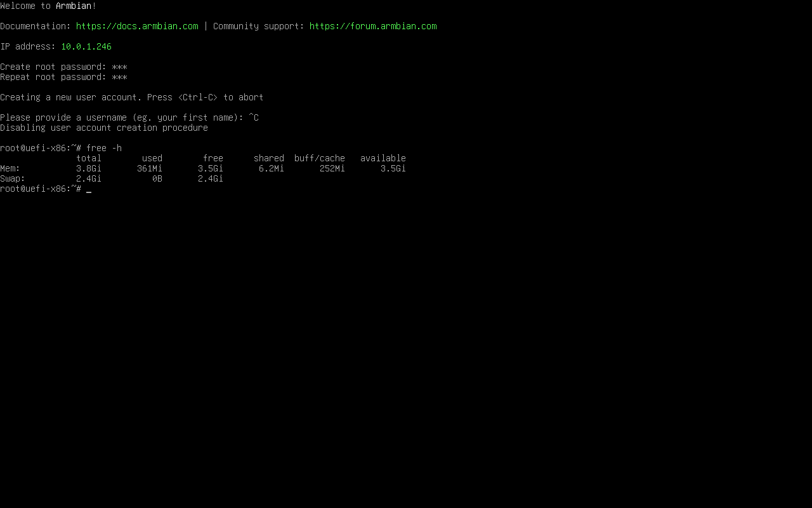Click the ^C after the username prompt
Image resolution: width=812 pixels, height=508 pixels.
(254, 117)
